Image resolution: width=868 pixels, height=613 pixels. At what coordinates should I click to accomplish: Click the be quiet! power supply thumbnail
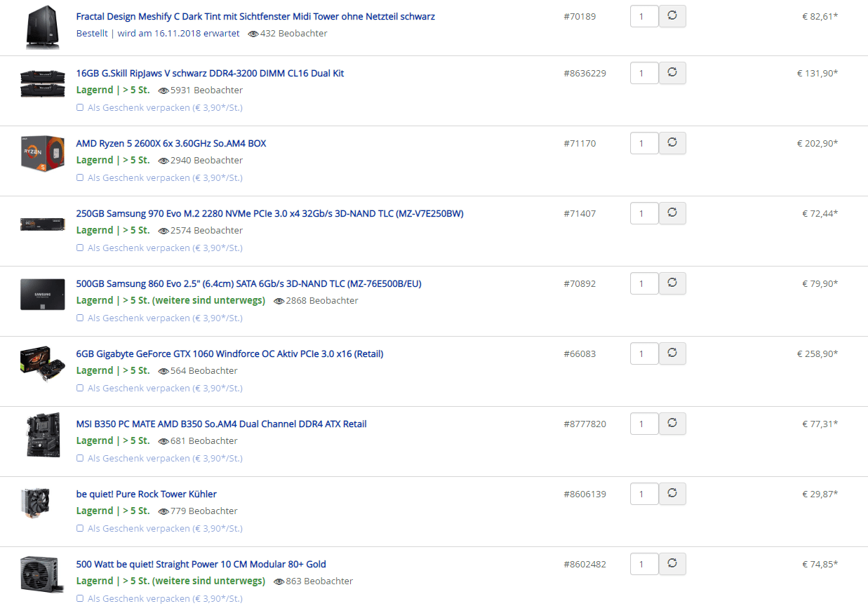tap(43, 574)
